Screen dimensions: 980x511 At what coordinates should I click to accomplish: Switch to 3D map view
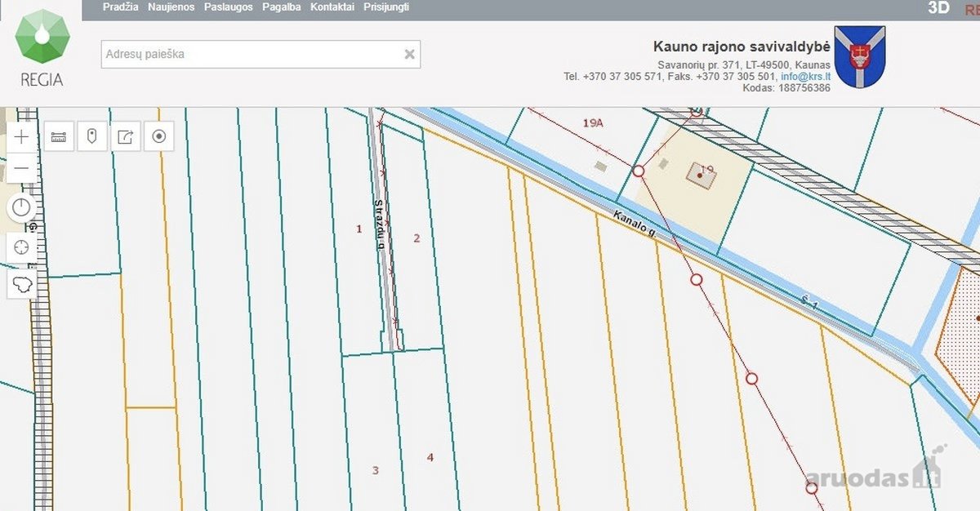click(x=939, y=8)
